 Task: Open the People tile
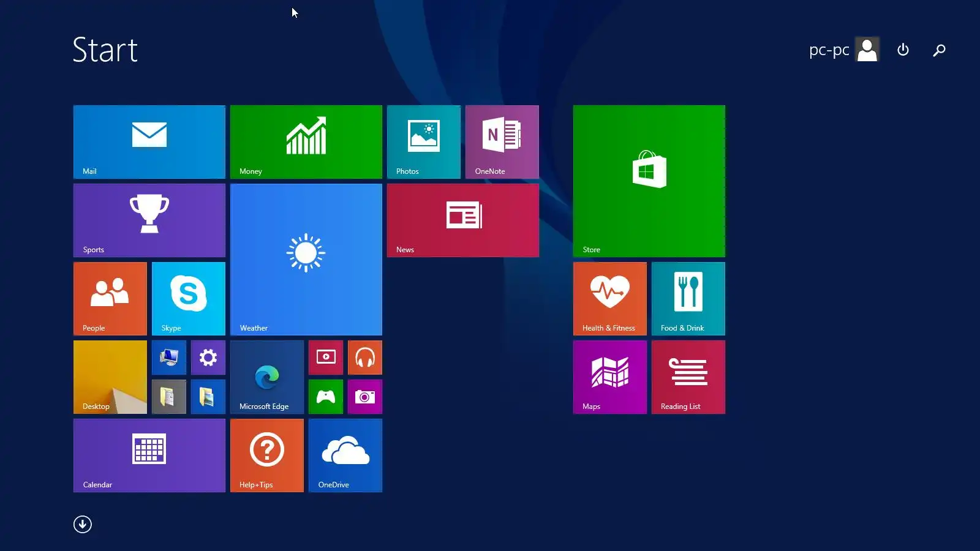pos(110,299)
